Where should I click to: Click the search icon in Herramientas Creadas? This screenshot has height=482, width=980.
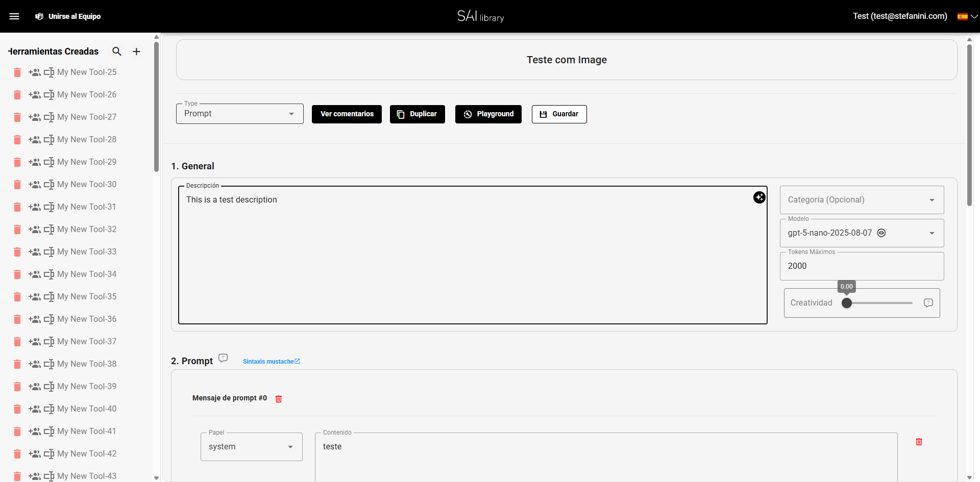tap(117, 52)
